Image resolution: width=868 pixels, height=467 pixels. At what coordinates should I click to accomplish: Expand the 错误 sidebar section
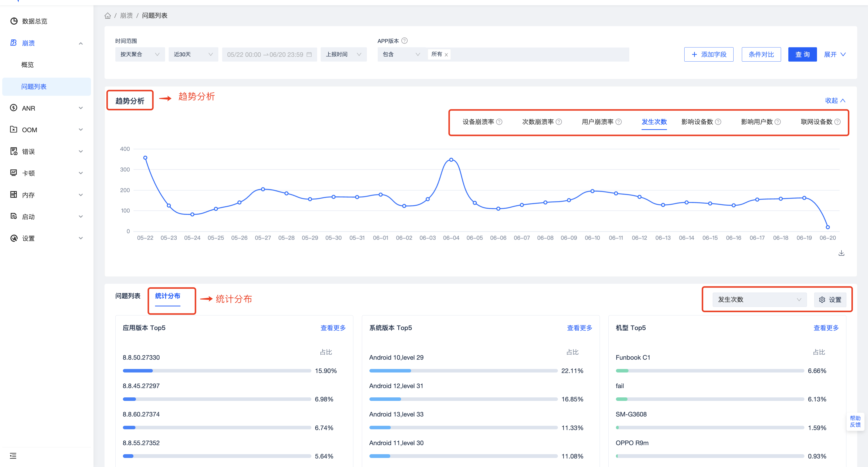pyautogui.click(x=81, y=151)
